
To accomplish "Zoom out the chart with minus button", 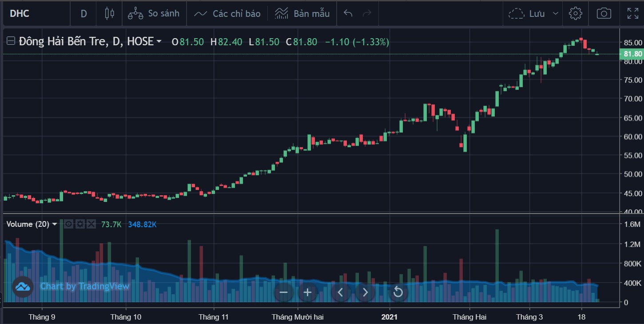I will click(x=284, y=292).
